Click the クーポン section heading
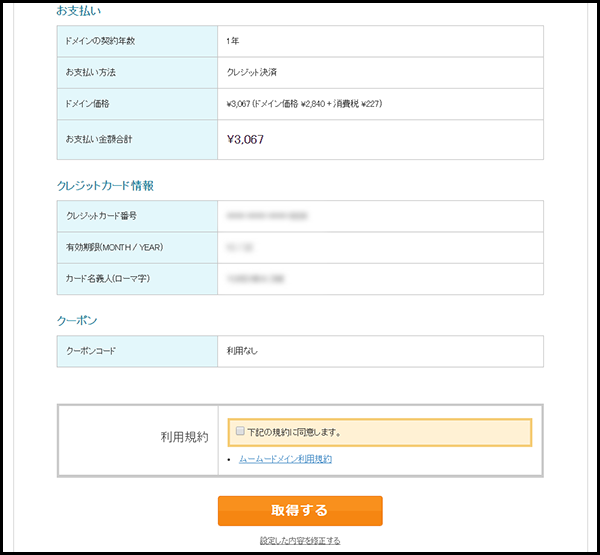 coord(77,320)
